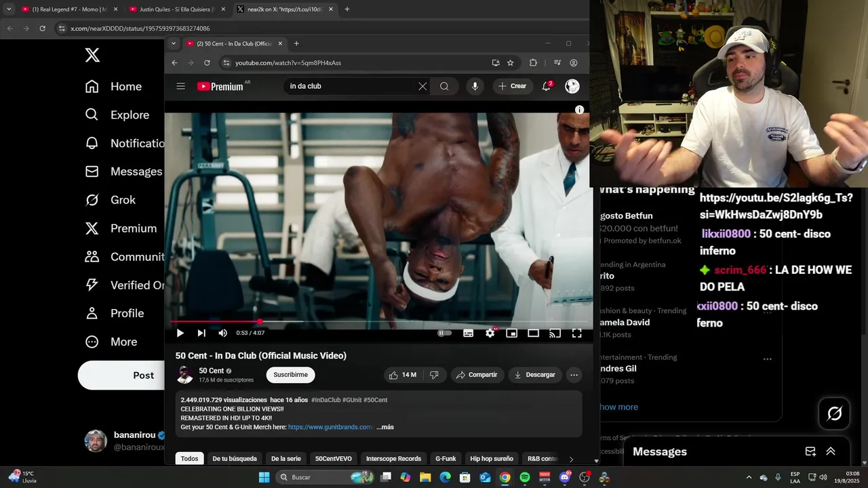Bookmark the YouTube page with star
Viewport: 868px width, 488px height.
tap(511, 63)
